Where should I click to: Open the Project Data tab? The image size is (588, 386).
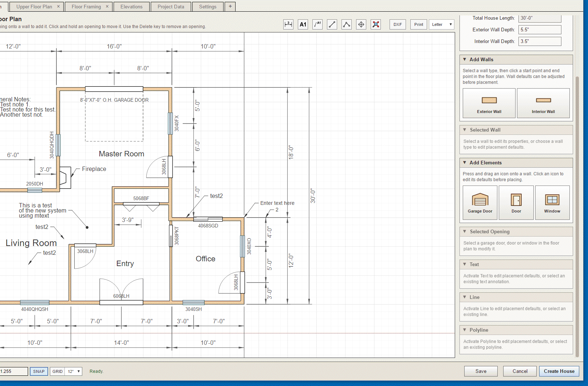pos(171,7)
